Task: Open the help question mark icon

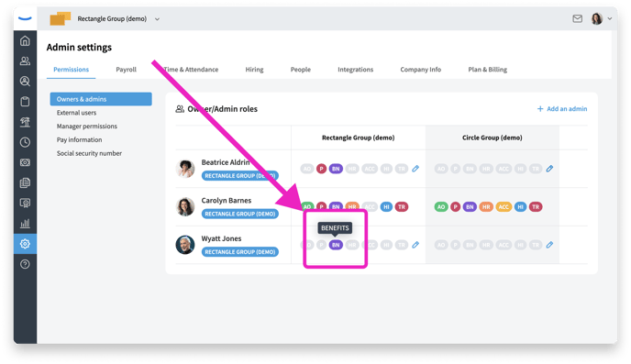Action: (x=25, y=264)
